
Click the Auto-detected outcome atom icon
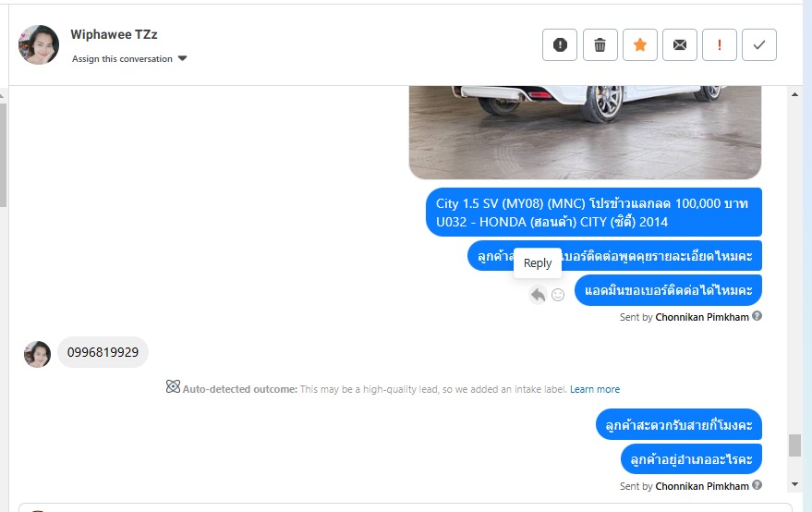pos(173,386)
